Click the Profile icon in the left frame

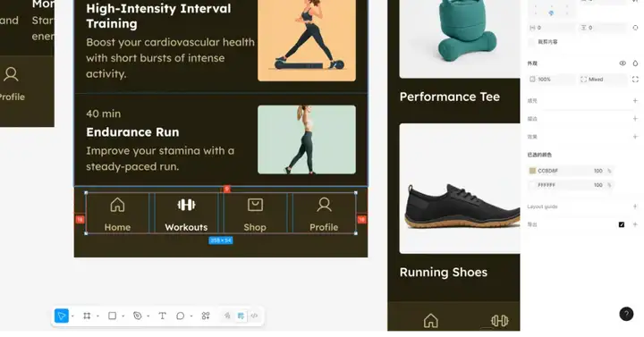click(x=11, y=74)
